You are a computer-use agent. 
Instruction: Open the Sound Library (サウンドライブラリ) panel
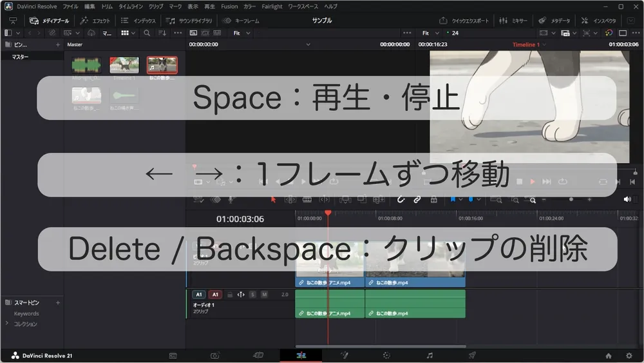click(x=189, y=21)
